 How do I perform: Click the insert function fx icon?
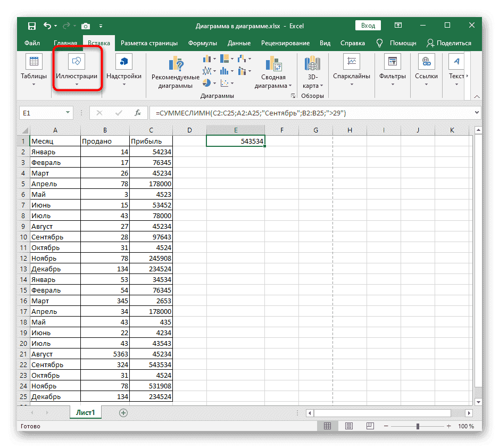tap(137, 113)
